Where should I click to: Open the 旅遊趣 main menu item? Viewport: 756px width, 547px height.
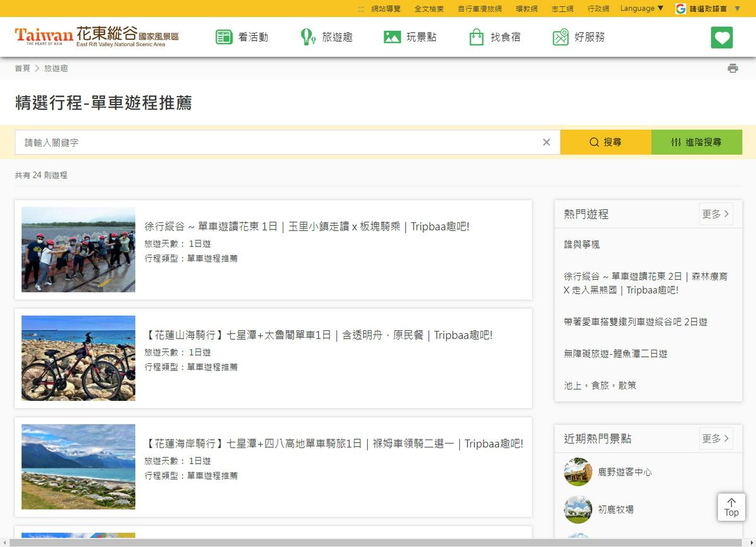pyautogui.click(x=337, y=37)
